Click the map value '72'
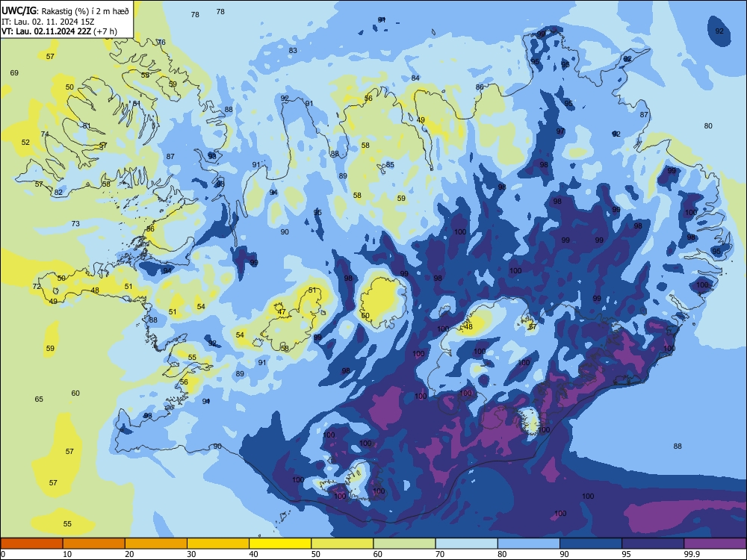This screenshot has width=747, height=560. pos(37,287)
